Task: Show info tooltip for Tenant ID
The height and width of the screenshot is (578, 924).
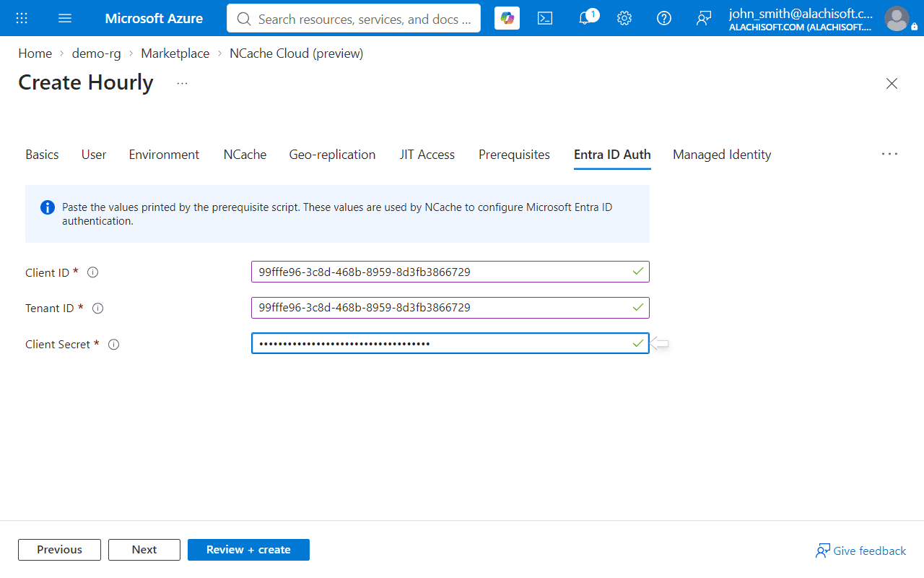Action: (x=97, y=309)
